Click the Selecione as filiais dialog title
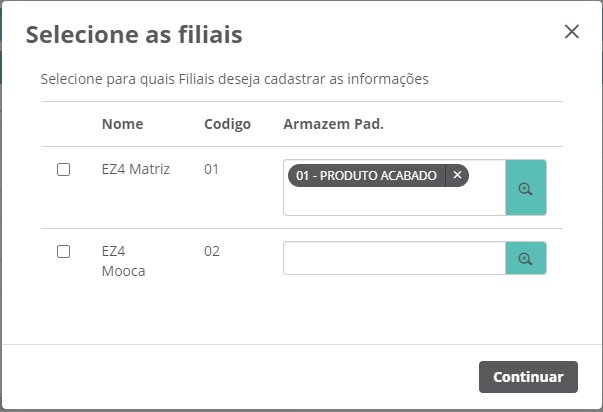This screenshot has height=412, width=603. (134, 35)
